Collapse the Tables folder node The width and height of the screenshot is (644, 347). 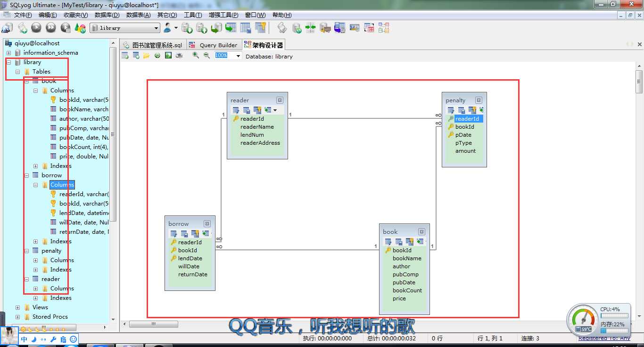point(17,72)
